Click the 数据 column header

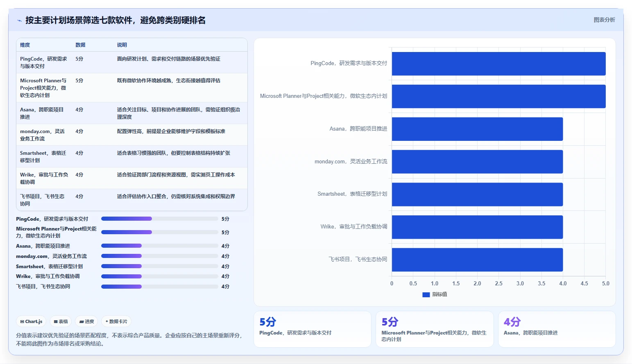[x=80, y=45]
